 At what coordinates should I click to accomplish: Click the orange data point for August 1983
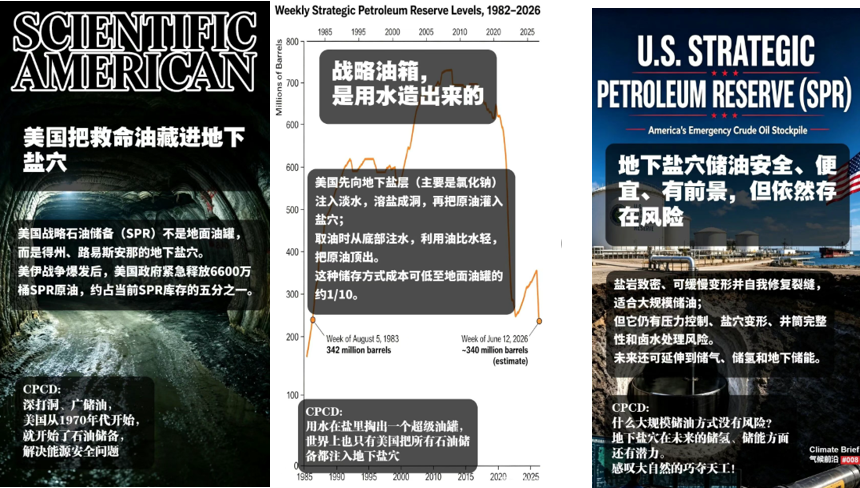point(313,320)
